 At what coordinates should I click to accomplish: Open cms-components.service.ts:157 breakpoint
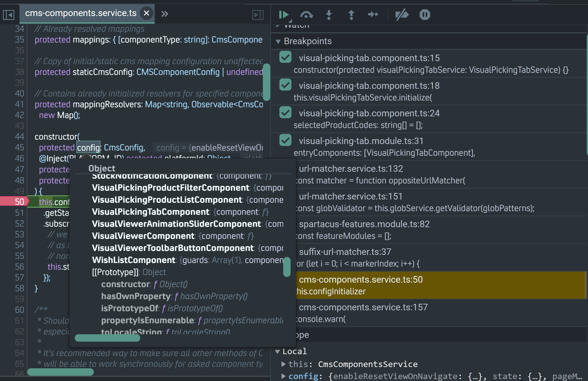tap(363, 307)
